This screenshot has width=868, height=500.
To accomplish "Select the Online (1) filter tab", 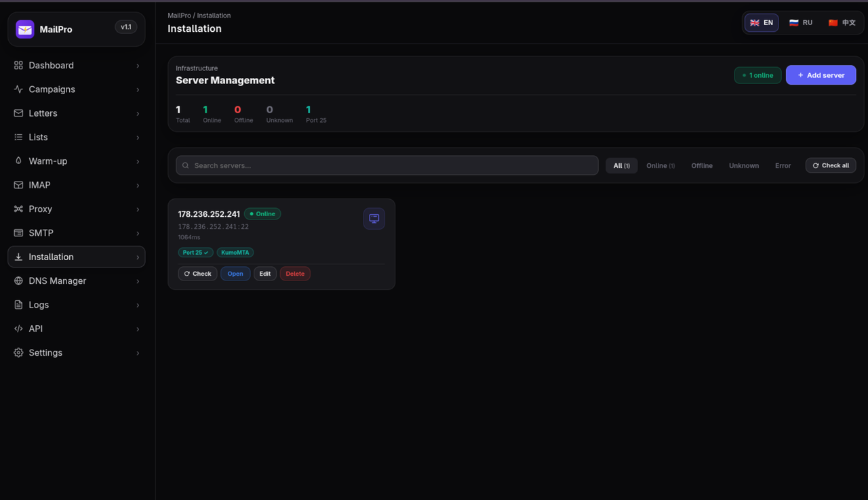I will pos(660,165).
